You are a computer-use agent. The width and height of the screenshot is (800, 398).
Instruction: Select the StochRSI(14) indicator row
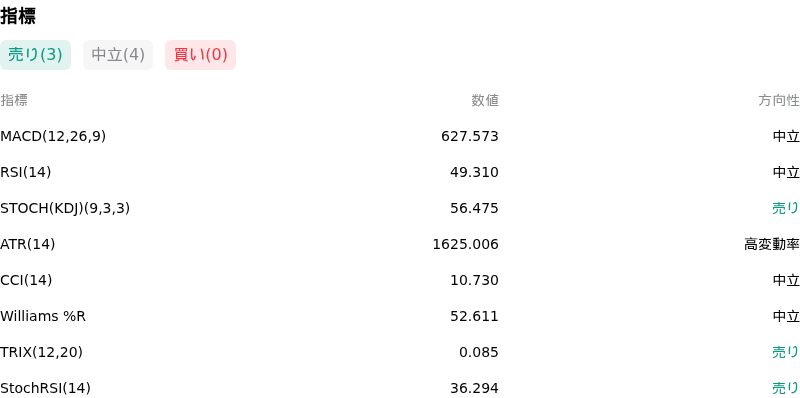tap(400, 388)
